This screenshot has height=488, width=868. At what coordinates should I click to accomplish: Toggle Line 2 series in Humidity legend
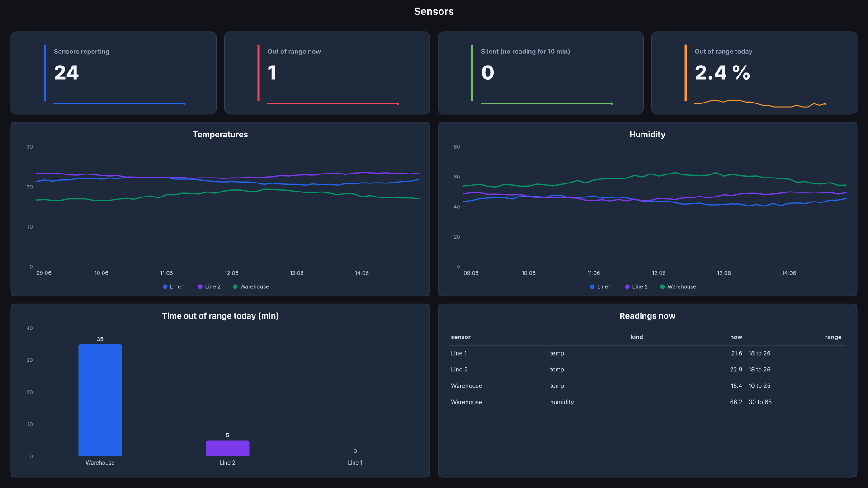636,287
